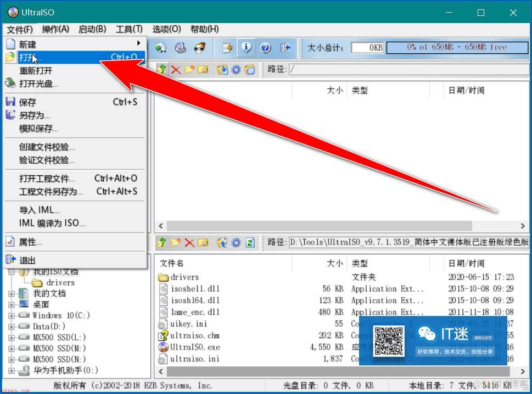Open the 选项(O) menu
Image resolution: width=532 pixels, height=394 pixels.
coord(166,29)
